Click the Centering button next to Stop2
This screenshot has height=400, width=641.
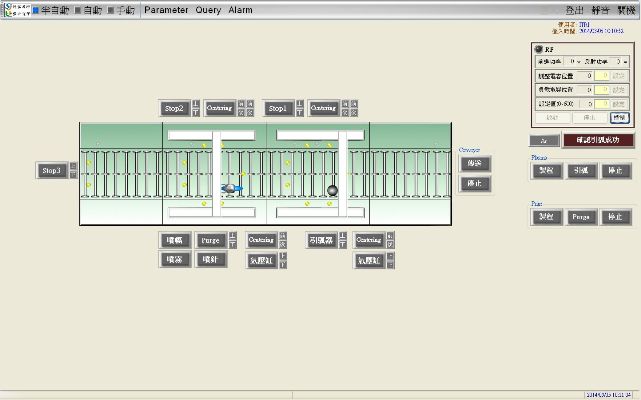pyautogui.click(x=218, y=108)
